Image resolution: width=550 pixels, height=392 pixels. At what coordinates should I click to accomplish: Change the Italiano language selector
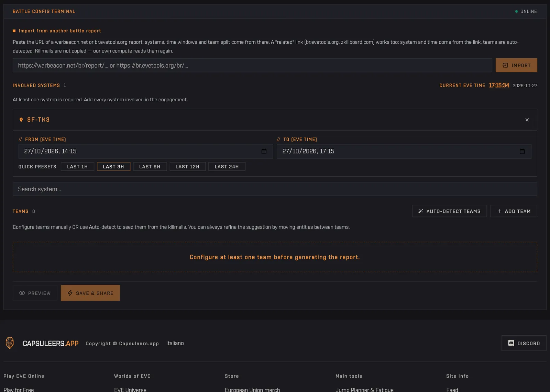[175, 343]
